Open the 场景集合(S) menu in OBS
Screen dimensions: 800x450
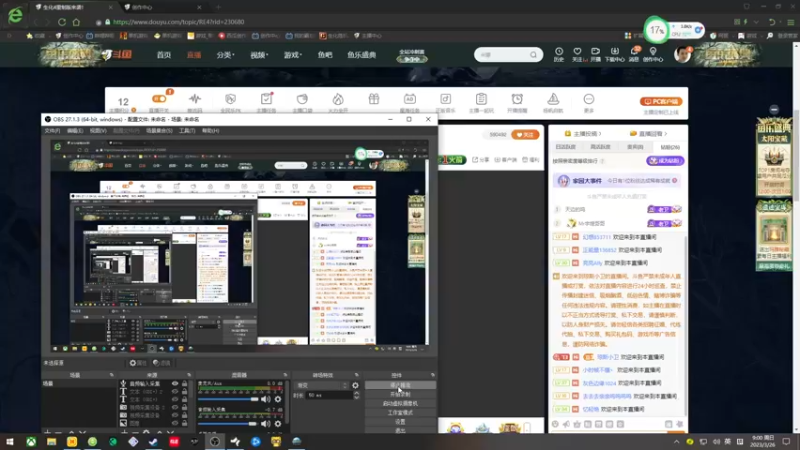click(x=159, y=131)
